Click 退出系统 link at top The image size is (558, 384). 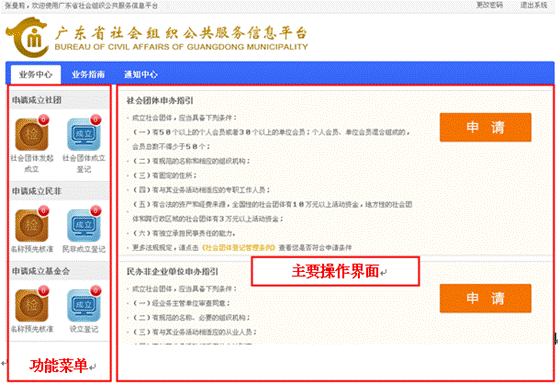(x=533, y=5)
